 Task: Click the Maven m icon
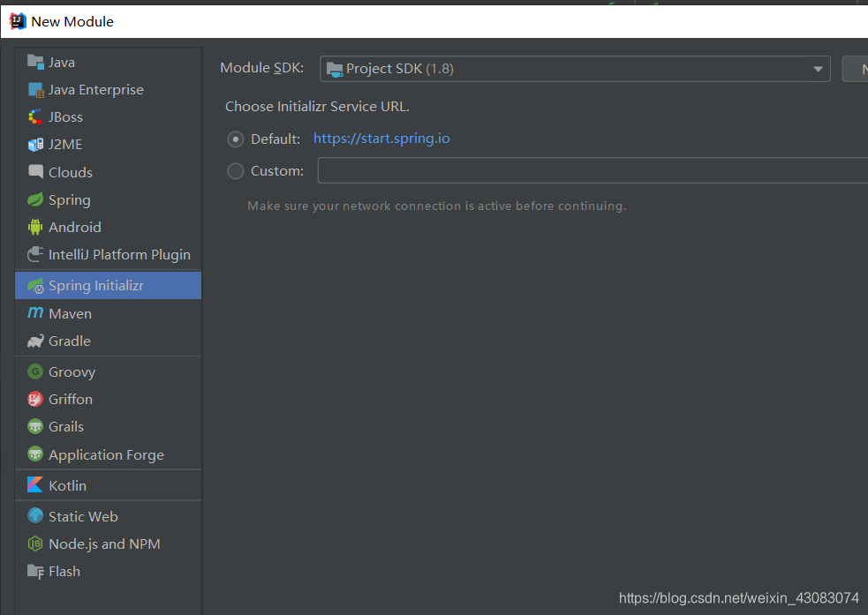[35, 313]
